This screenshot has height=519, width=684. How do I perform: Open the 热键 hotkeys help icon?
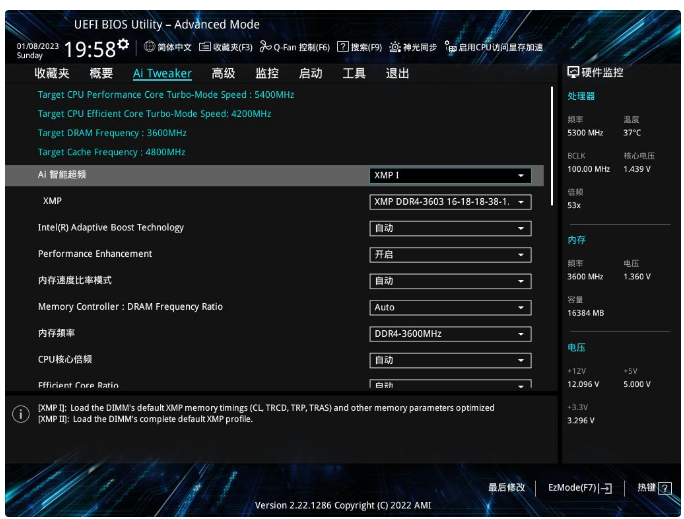(x=666, y=488)
